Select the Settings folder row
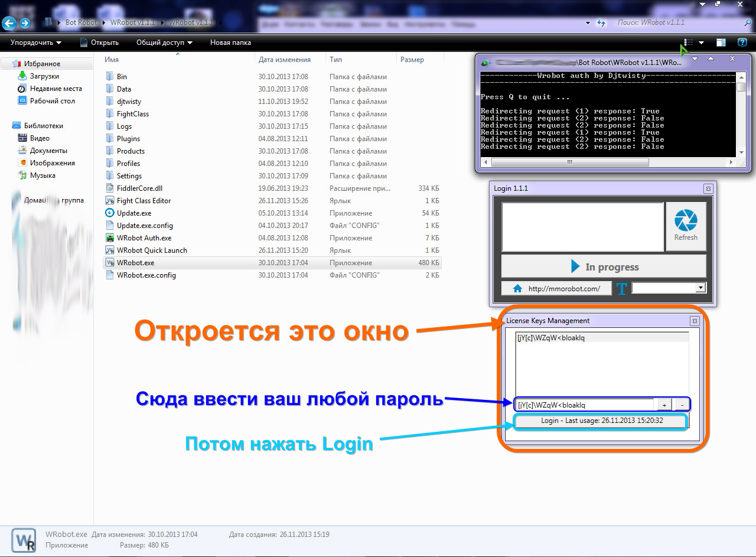756x557 pixels. [x=272, y=175]
